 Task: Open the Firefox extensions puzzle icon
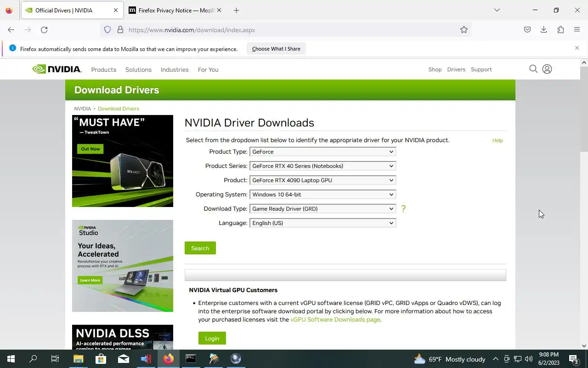[x=560, y=30]
